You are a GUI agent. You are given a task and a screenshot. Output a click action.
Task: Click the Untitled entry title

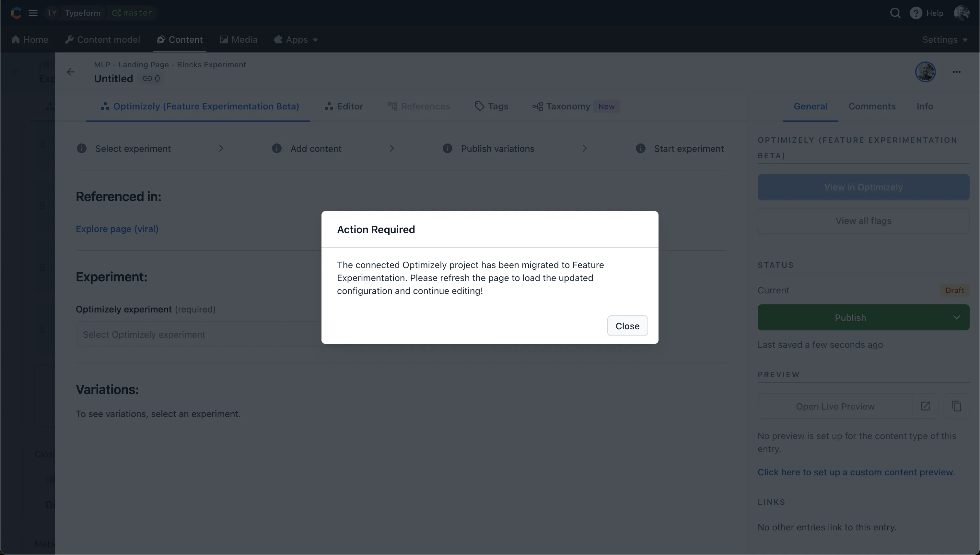pos(113,79)
